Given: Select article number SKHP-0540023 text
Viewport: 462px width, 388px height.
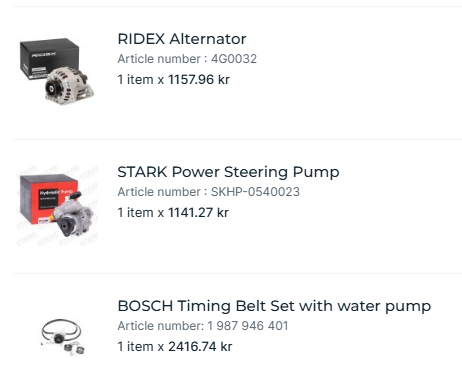Looking at the screenshot, I should 255,192.
